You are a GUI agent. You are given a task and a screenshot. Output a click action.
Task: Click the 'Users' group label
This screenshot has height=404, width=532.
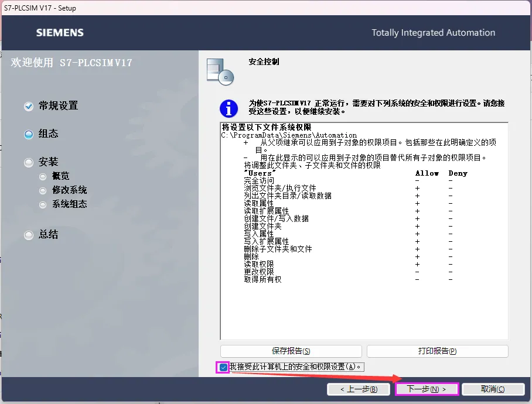[260, 173]
